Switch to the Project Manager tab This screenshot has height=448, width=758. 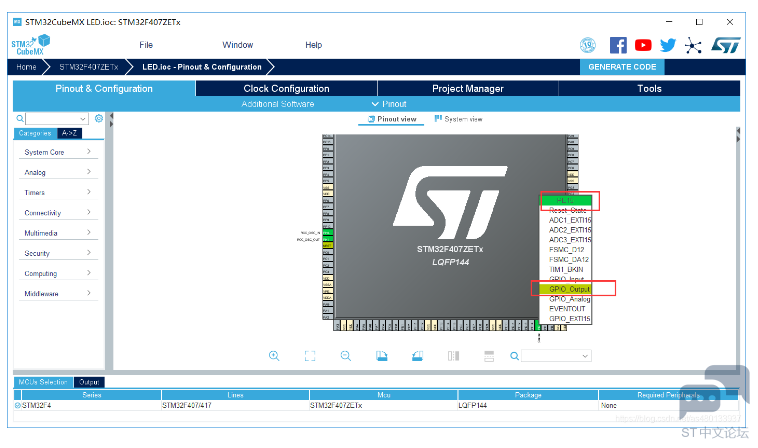pos(467,88)
